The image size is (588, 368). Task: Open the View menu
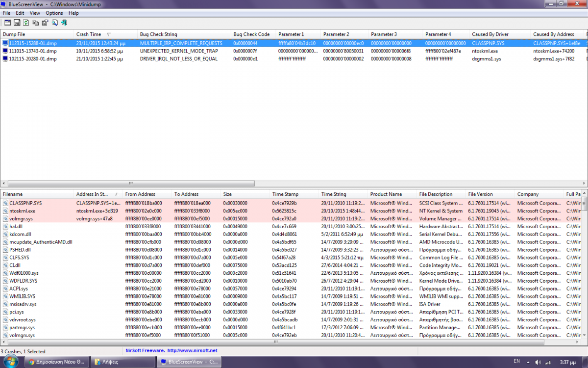click(35, 13)
